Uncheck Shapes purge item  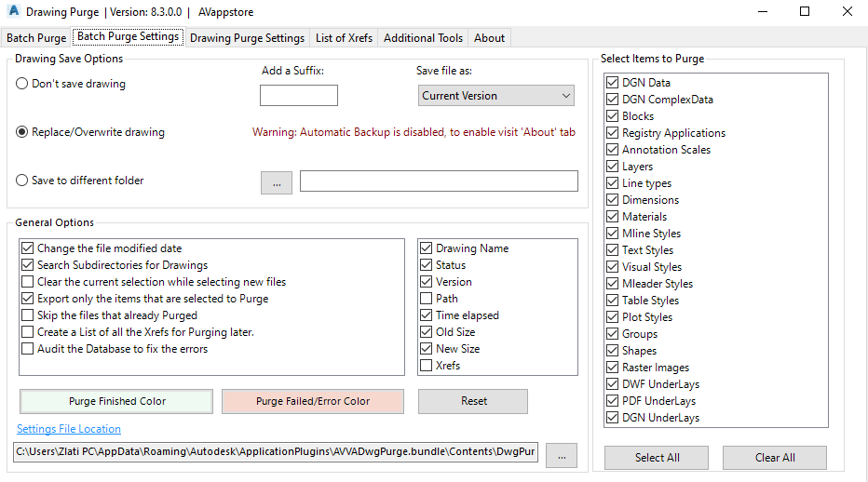coord(612,350)
